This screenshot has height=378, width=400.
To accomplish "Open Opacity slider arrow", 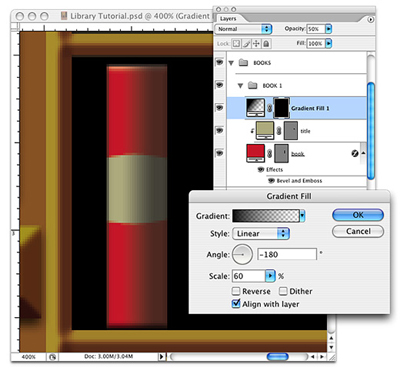I will tap(329, 29).
